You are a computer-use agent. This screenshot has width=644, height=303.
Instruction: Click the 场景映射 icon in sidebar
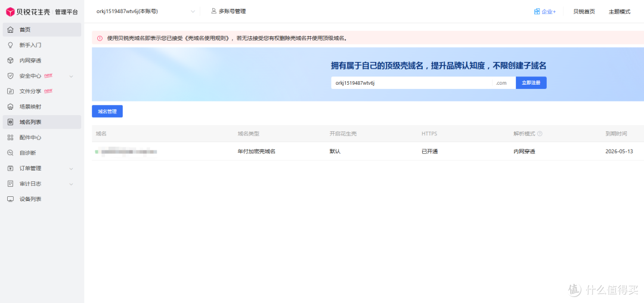point(11,107)
